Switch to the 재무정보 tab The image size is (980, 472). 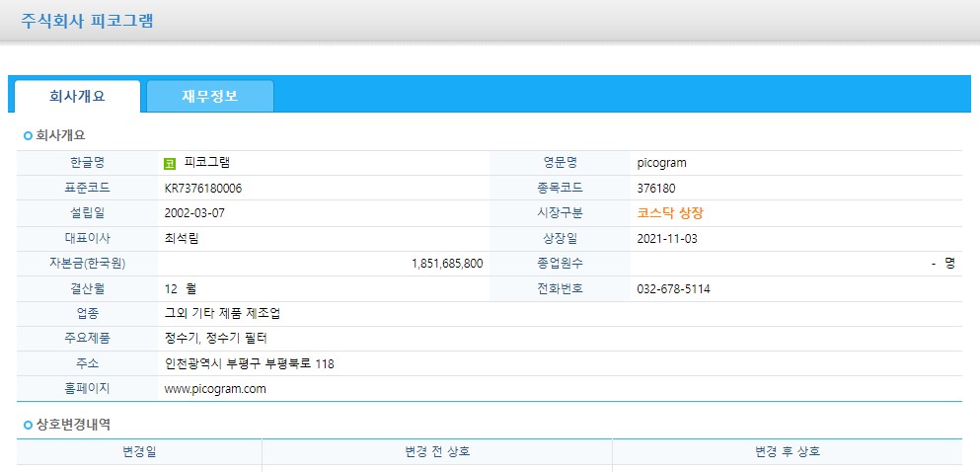[x=210, y=96]
